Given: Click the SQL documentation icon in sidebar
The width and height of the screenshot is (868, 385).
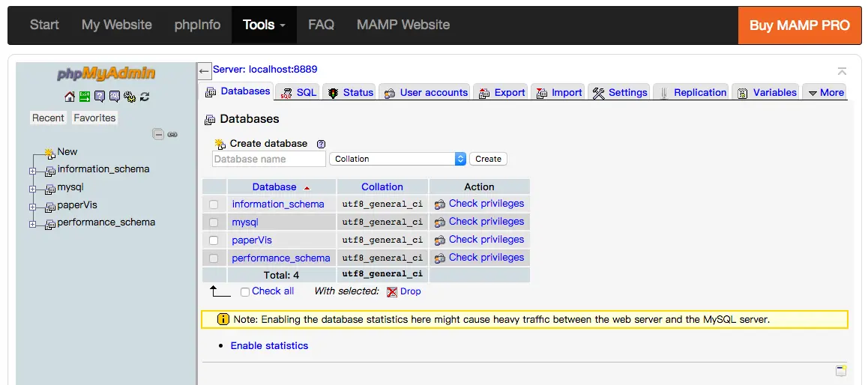Looking at the screenshot, I should [115, 97].
